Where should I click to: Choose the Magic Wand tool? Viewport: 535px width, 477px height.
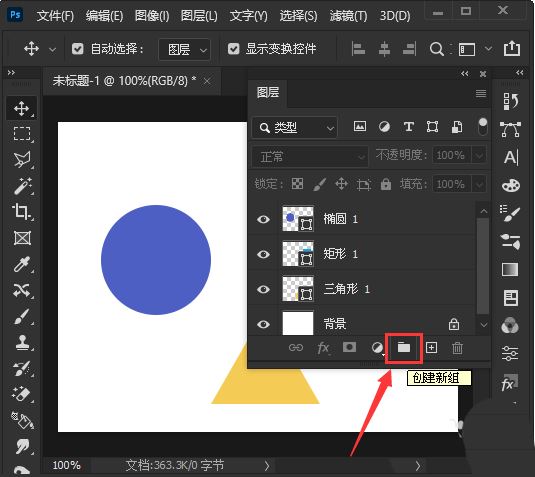click(x=21, y=186)
